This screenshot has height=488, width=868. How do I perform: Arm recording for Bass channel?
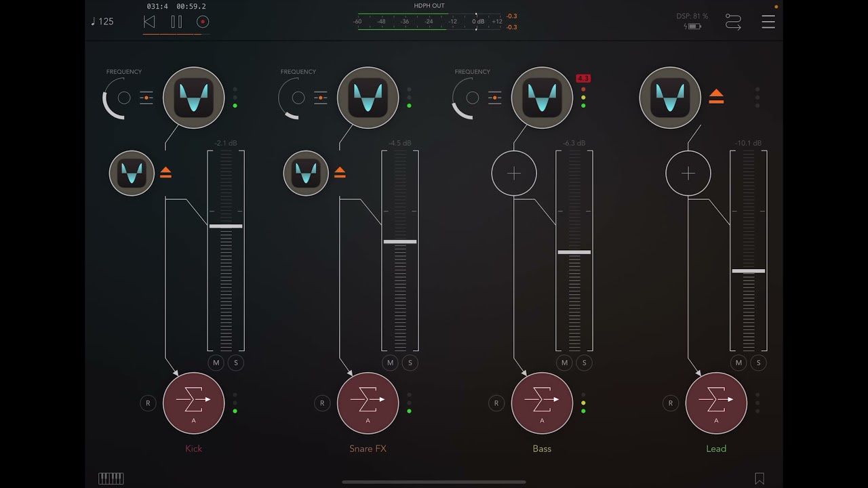(496, 403)
